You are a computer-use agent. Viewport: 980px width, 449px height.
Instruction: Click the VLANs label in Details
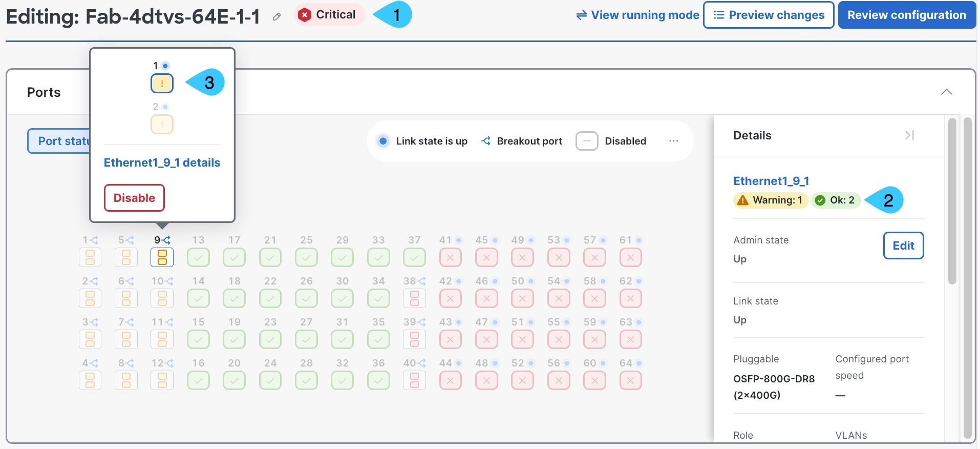pyautogui.click(x=851, y=435)
